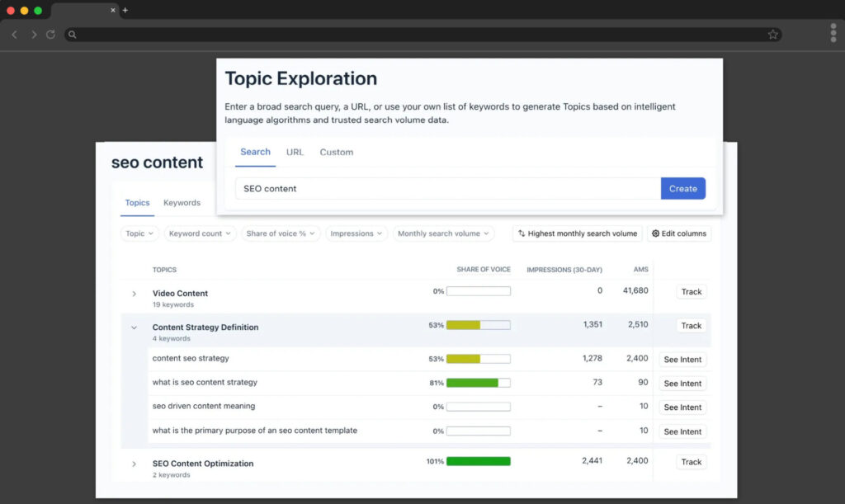The height and width of the screenshot is (504, 845).
Task: Click the address bar search icon
Action: pyautogui.click(x=73, y=35)
